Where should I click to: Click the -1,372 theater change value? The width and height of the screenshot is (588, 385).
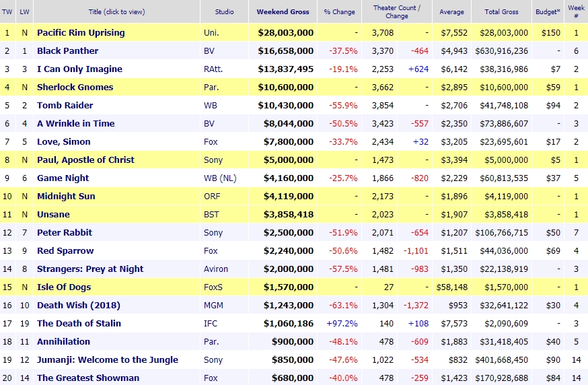point(416,306)
